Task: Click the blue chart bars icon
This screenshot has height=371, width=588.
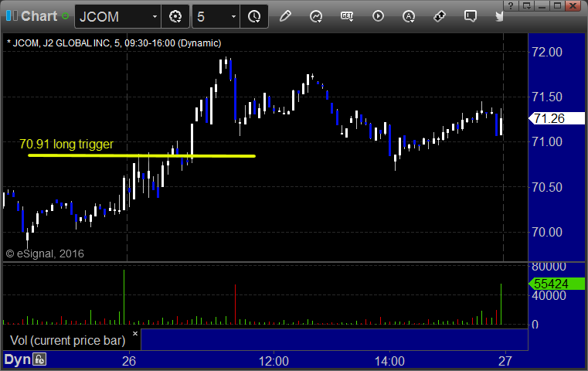Action: click(12, 15)
